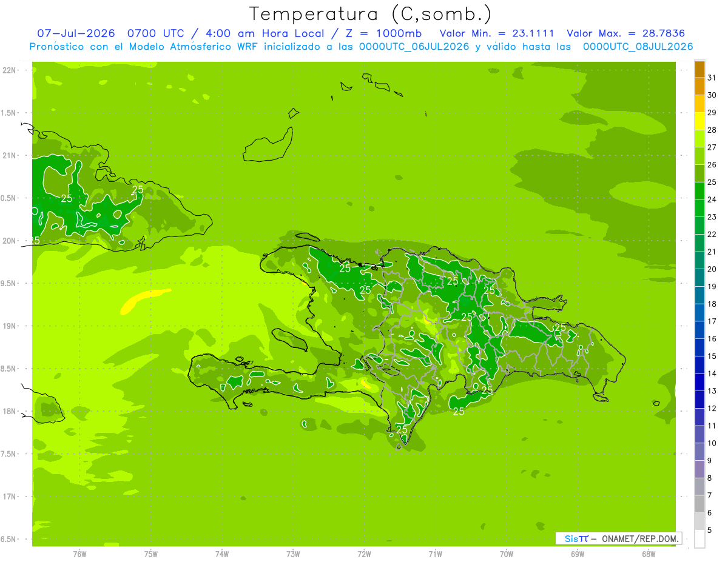Click legend value "27"
The width and height of the screenshot is (728, 562).
click(x=712, y=147)
